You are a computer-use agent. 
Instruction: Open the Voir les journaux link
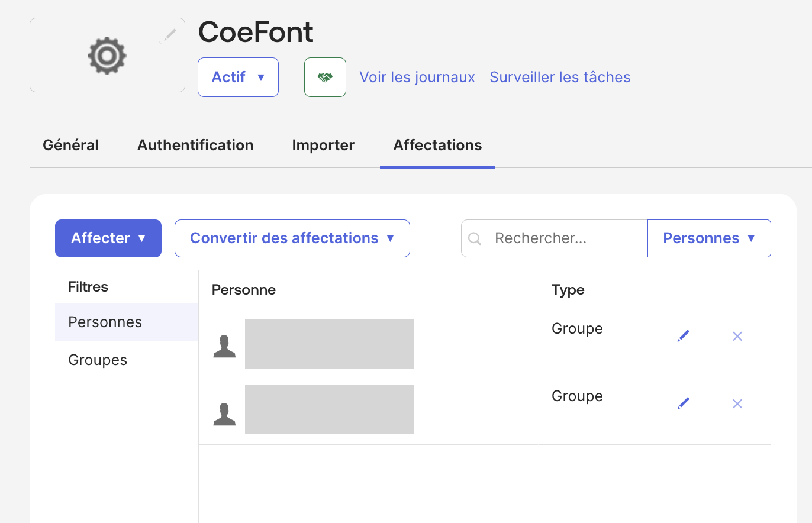pos(417,77)
